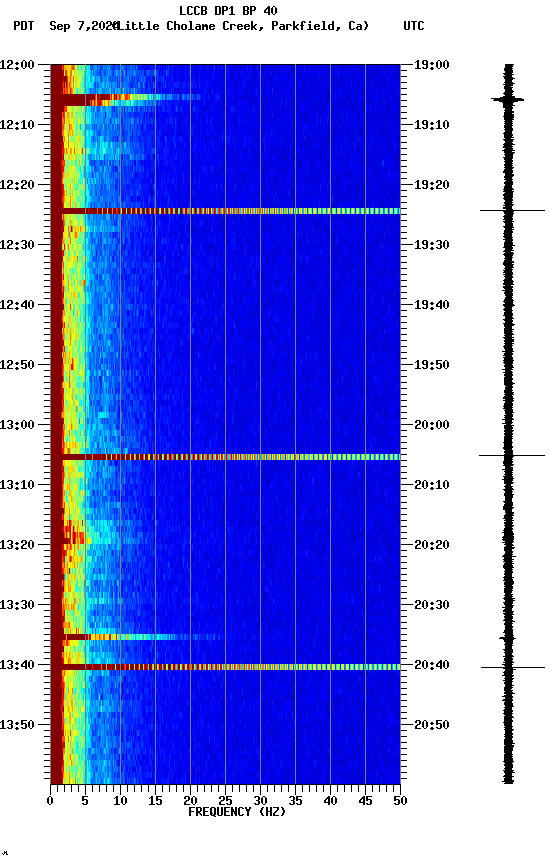Click the 'PDT' time zone label
The width and height of the screenshot is (552, 864).
24,26
